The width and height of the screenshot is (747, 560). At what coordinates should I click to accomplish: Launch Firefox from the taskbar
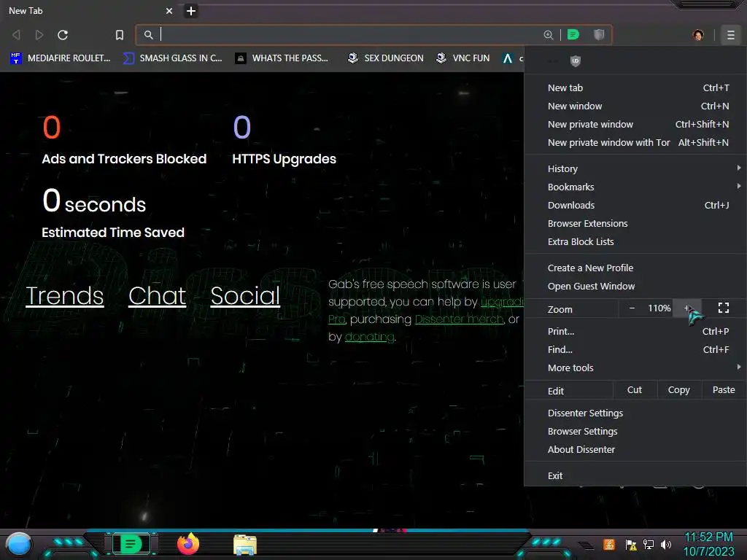188,544
